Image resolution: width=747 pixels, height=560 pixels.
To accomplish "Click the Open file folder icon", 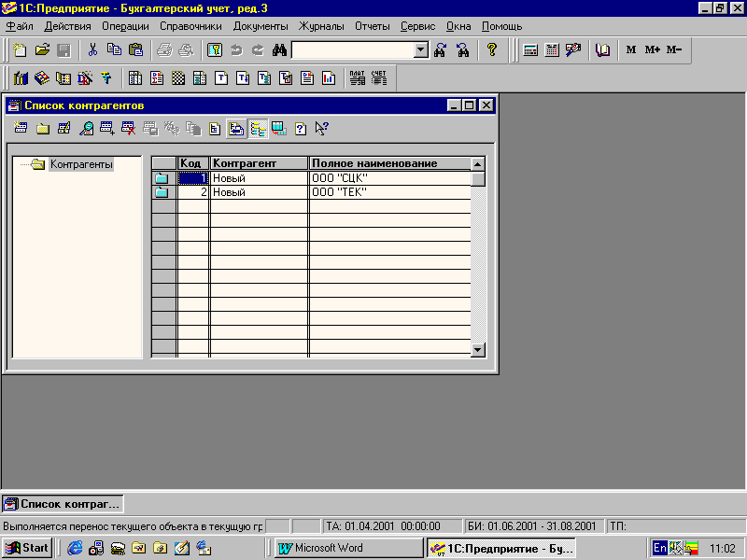I will (x=42, y=50).
